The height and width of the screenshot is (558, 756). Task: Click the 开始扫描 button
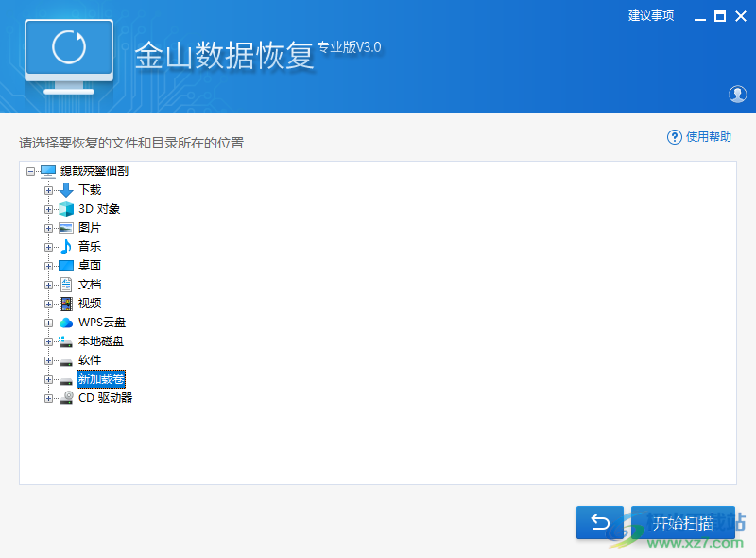pos(682,522)
